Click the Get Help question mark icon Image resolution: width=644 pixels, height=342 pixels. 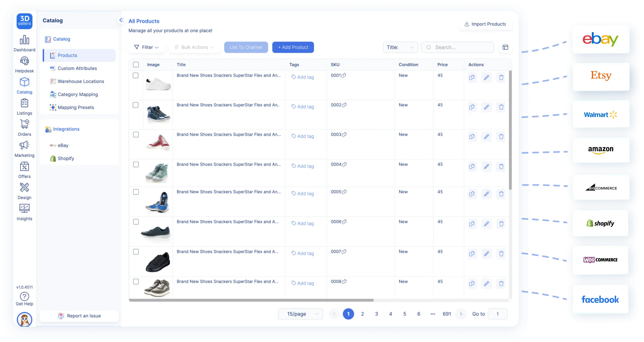click(24, 296)
